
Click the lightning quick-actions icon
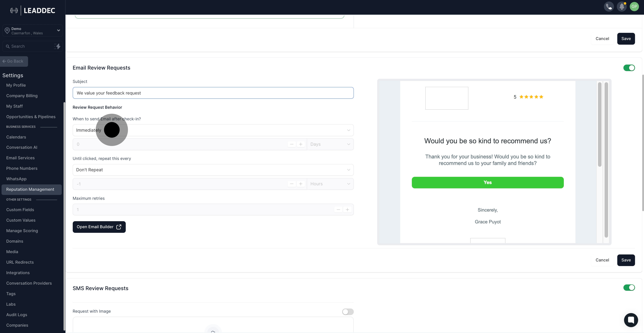57,46
